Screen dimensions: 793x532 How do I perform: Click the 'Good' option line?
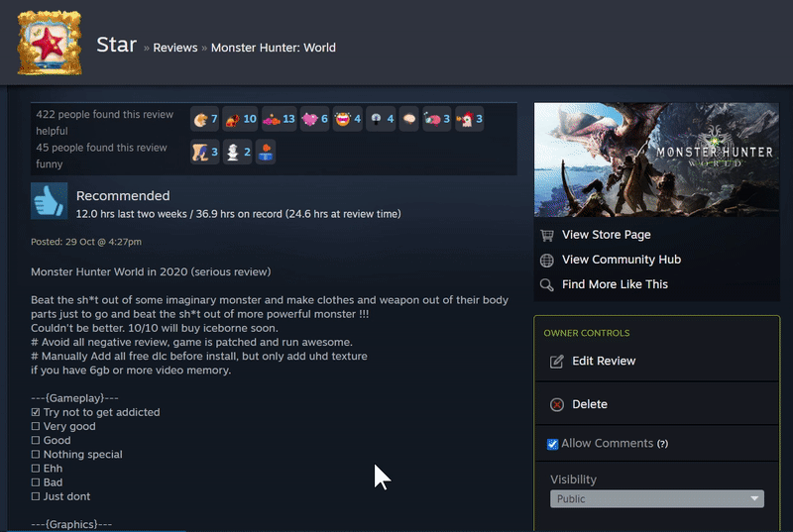tap(51, 441)
